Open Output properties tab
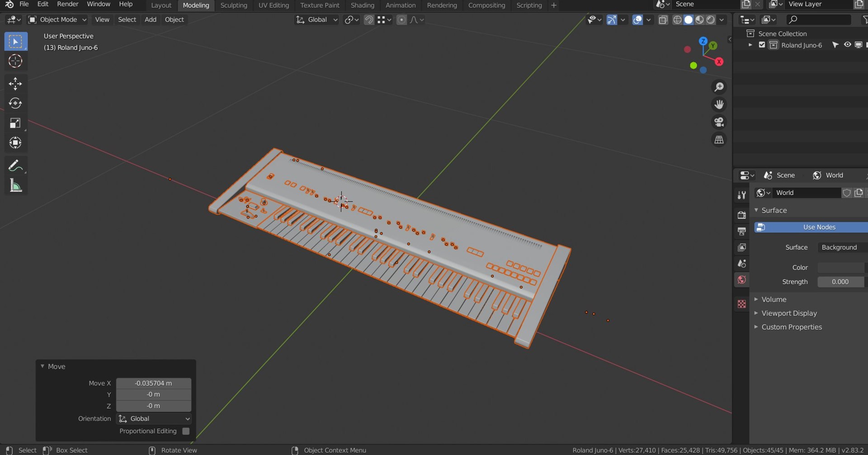 741,232
